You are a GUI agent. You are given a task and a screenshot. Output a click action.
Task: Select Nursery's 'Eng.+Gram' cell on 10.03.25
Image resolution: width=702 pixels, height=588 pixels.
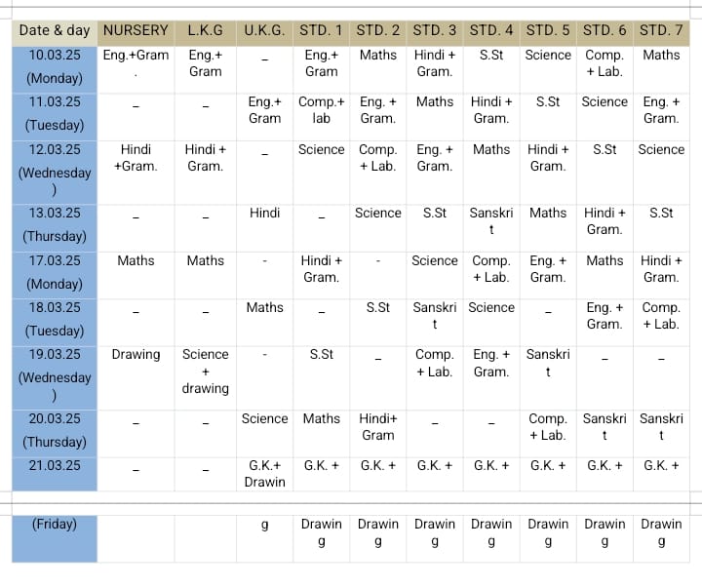click(136, 56)
